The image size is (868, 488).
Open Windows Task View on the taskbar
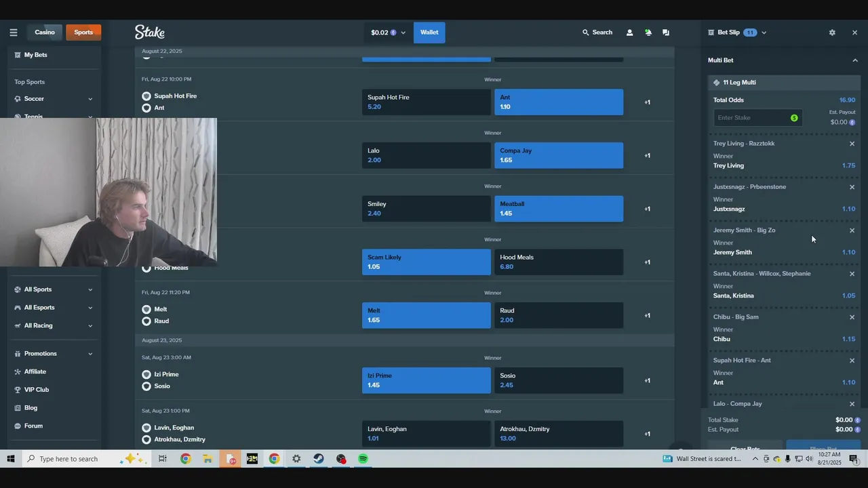(163, 459)
